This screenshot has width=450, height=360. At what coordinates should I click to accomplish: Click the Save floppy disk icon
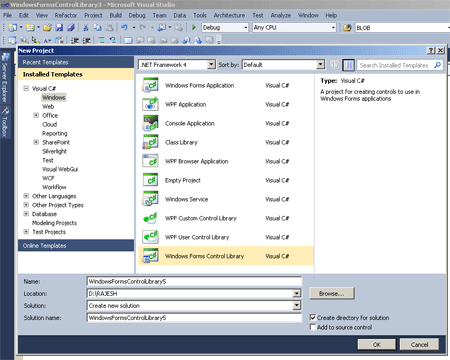(x=59, y=27)
